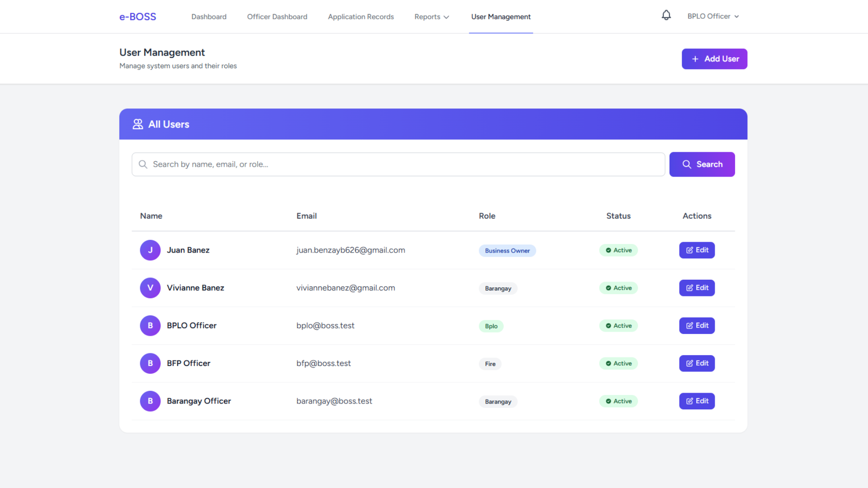
Task: Edit the BPLO Officer user row
Action: (696, 326)
